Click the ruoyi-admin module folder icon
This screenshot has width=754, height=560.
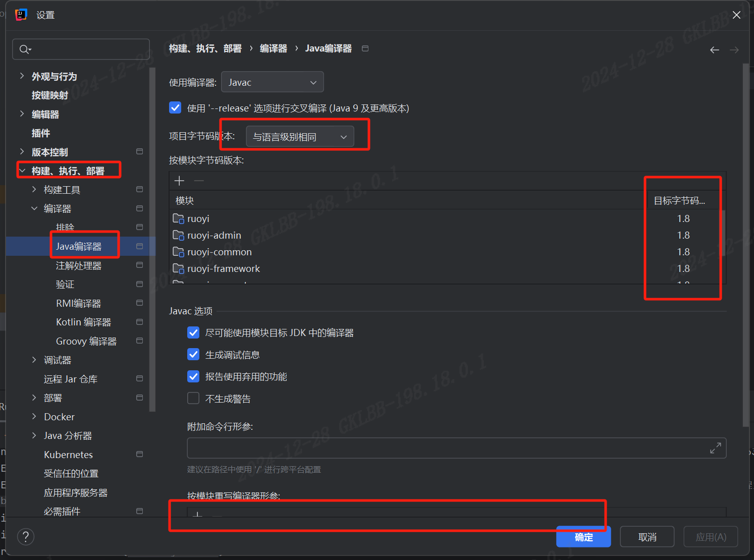click(178, 235)
